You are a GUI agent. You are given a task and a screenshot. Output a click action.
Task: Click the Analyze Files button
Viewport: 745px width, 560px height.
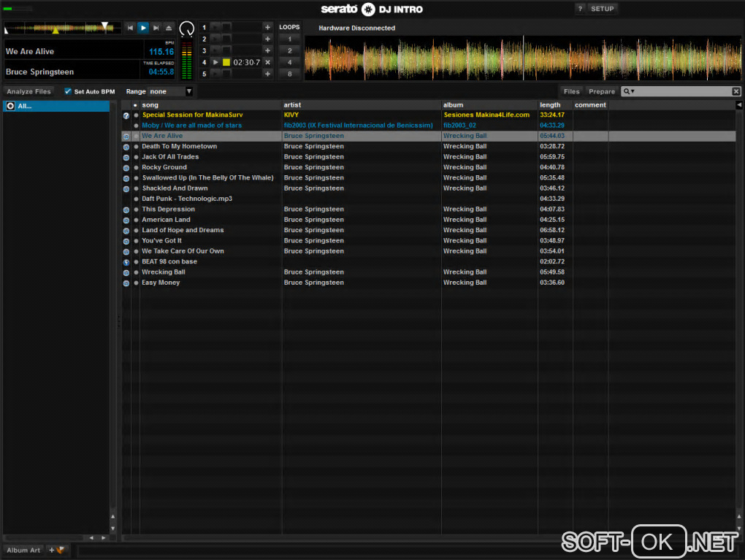28,91
